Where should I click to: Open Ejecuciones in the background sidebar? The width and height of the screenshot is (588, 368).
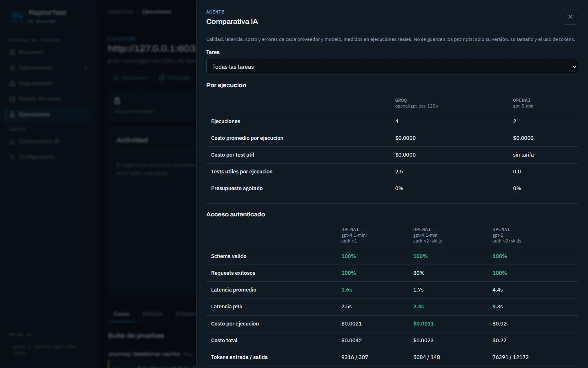click(48, 114)
